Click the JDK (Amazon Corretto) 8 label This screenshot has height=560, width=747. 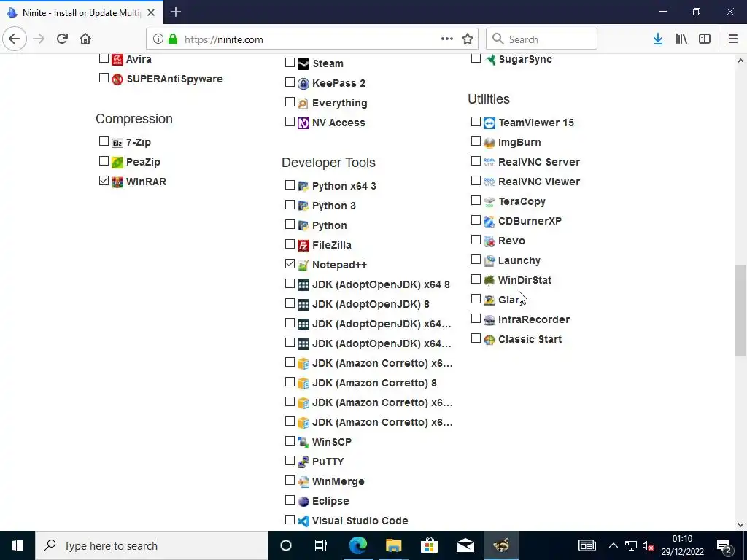(374, 384)
